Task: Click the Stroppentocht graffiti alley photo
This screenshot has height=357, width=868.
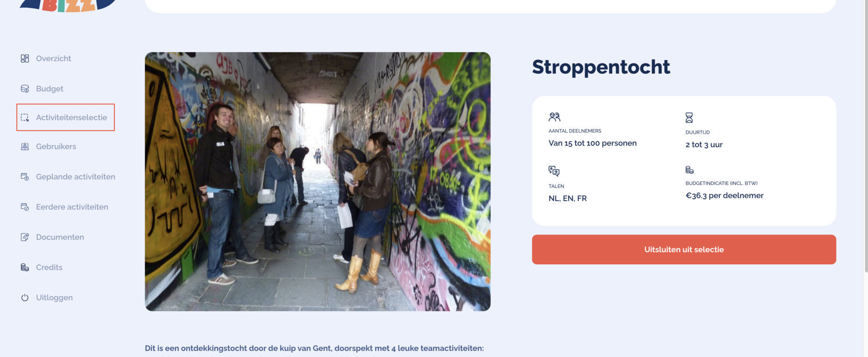Action: coord(317,181)
